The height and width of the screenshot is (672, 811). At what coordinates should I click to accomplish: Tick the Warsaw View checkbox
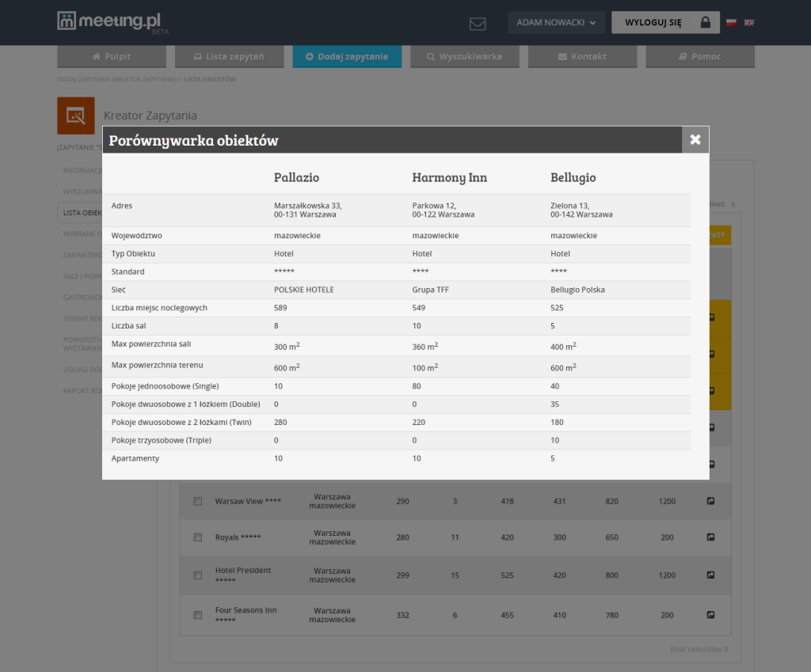tap(197, 501)
